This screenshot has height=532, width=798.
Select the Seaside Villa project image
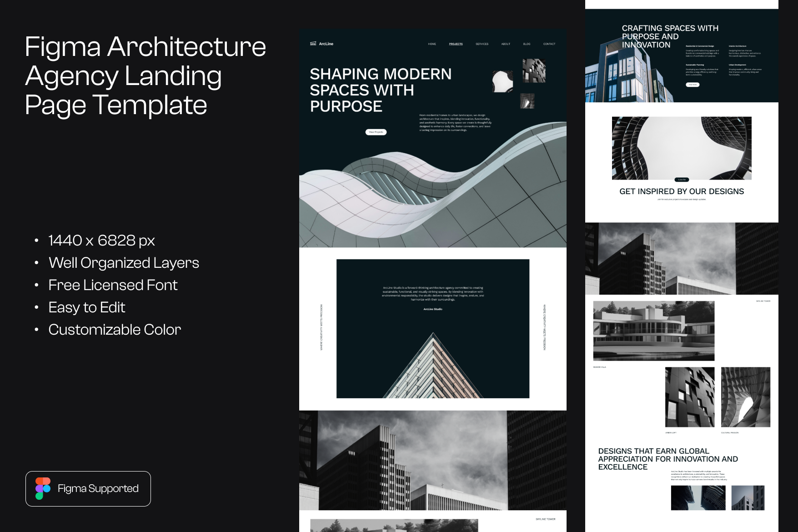[x=653, y=331]
